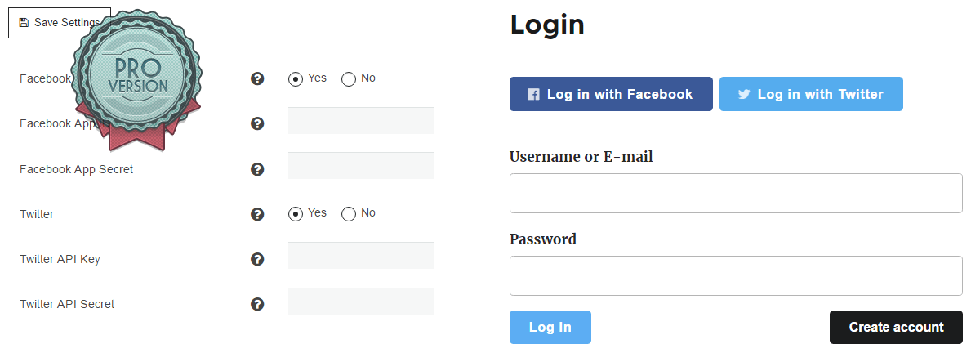Show help for Twitter API Secret
This screenshot has width=980, height=353.
pos(257,304)
